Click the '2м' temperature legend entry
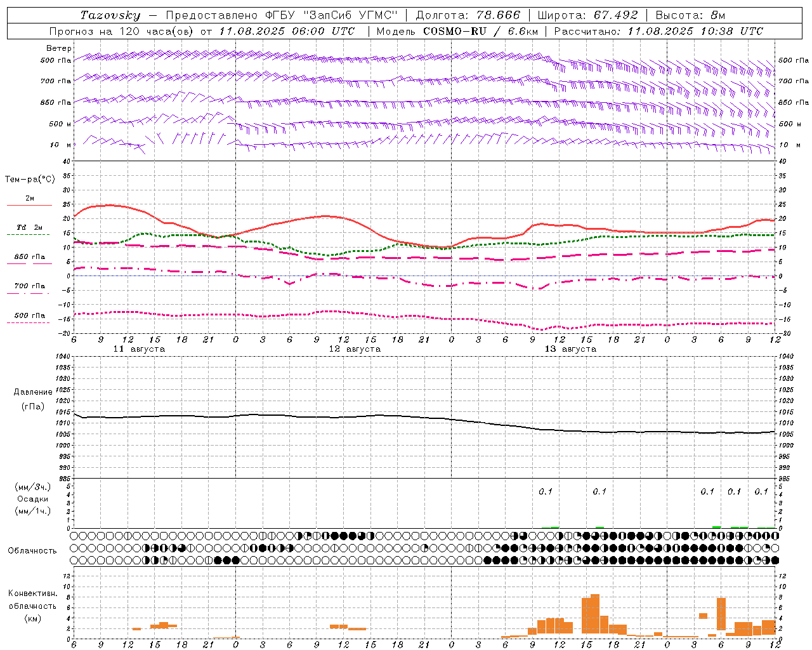Image resolution: width=812 pixels, height=650 pixels. click(x=30, y=199)
